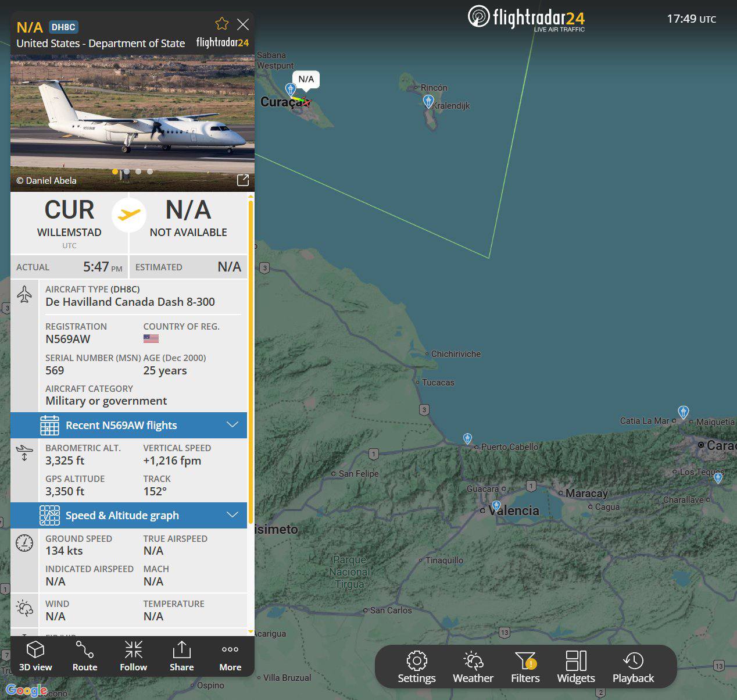Click the altitude icon beside Barometric Alt.
This screenshot has width=737, height=700.
point(24,453)
